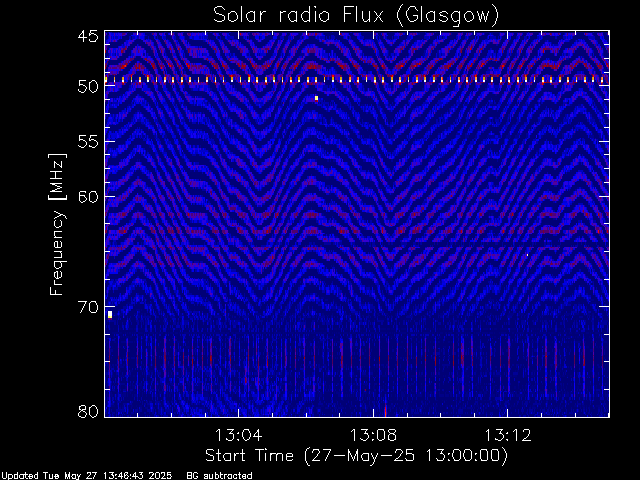640x480 pixels.
Task: Click the 70 MHz axis tick label
Action: pyautogui.click(x=88, y=307)
